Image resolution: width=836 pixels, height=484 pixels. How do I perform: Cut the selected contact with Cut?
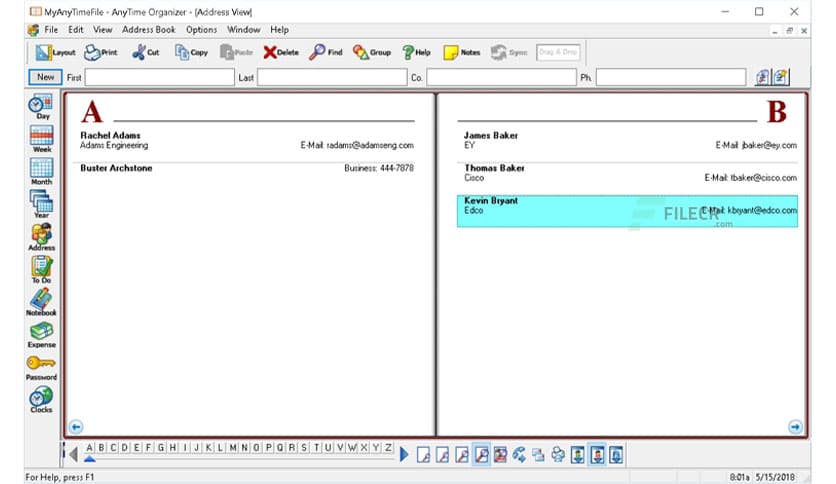click(146, 52)
